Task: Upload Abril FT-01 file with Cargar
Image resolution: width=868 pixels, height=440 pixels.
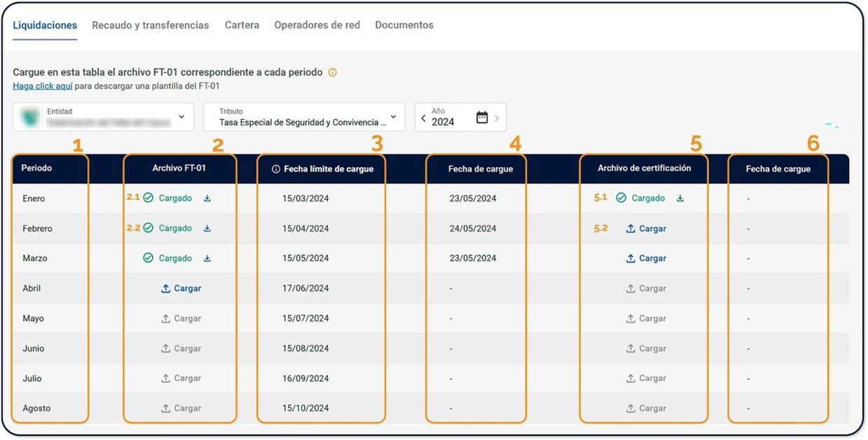Action: (181, 289)
